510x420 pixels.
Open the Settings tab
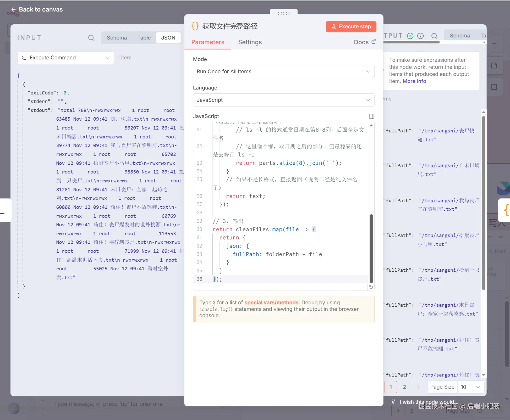pos(250,42)
